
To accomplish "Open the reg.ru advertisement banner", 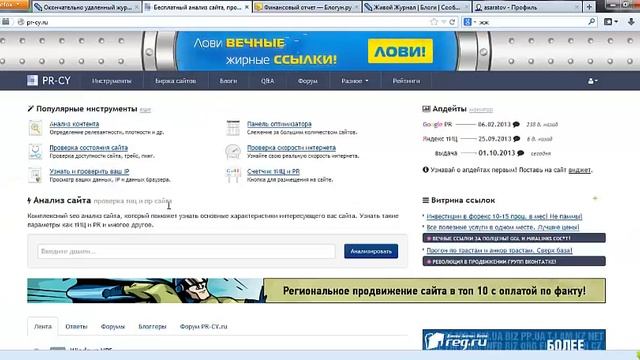I will (x=514, y=340).
